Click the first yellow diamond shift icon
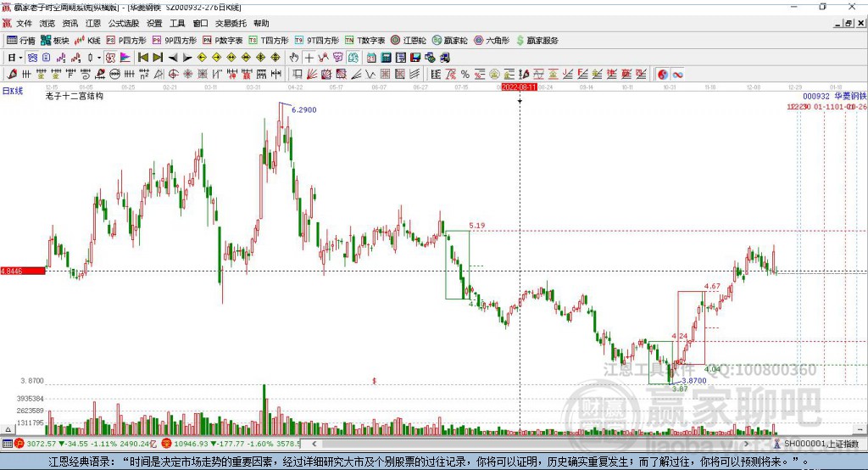Viewport: 868px width, 470px height. (x=202, y=58)
